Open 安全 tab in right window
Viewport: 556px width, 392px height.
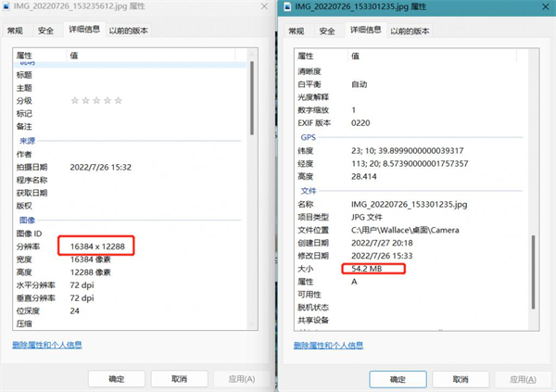pos(327,31)
